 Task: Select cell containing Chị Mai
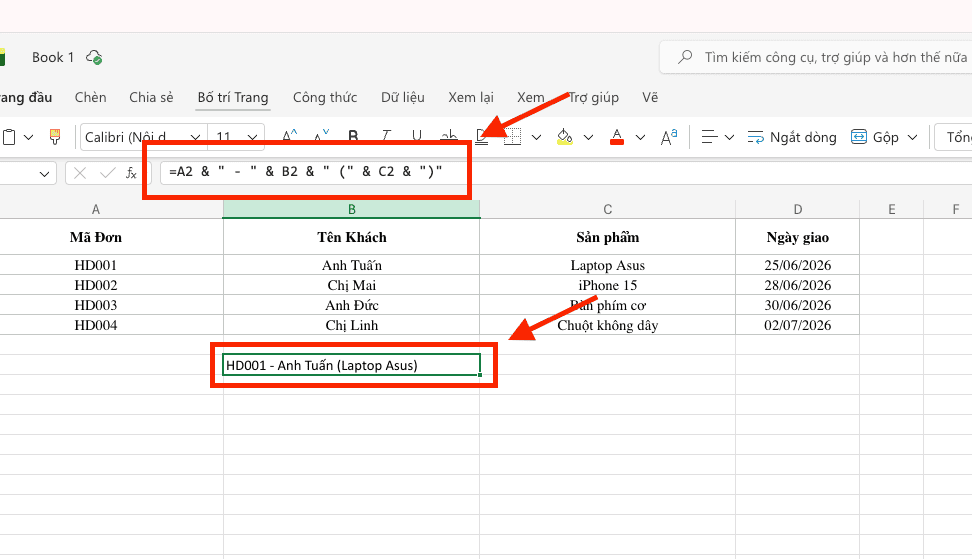[351, 285]
